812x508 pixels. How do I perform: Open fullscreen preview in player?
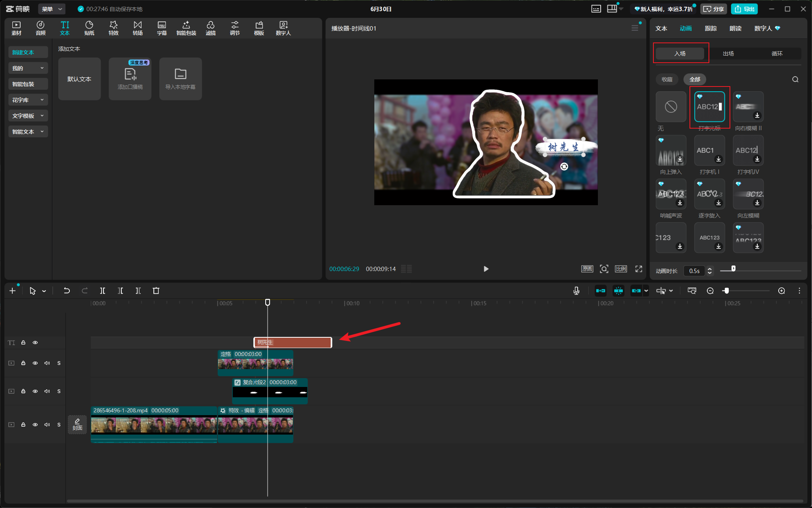pyautogui.click(x=639, y=269)
